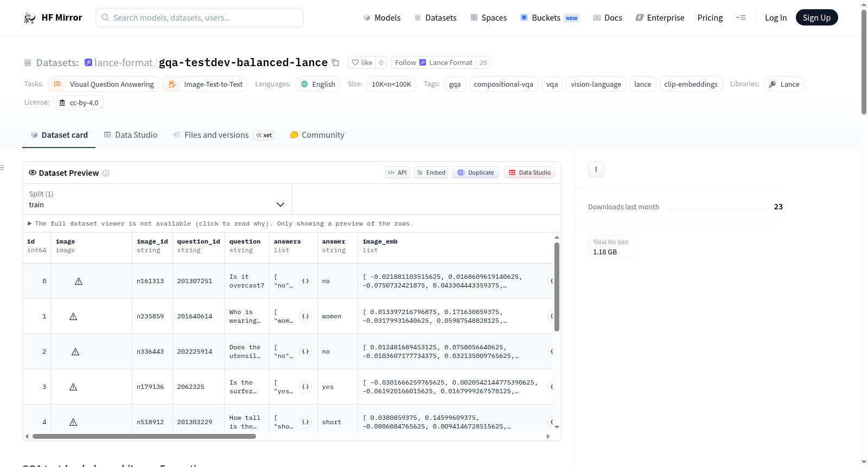Open Buckets in the top navigation
868x467 pixels.
click(550, 18)
